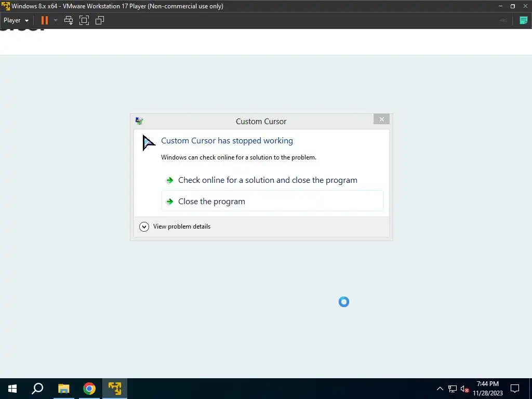
Task: Pause the virtual machine
Action: coord(45,20)
